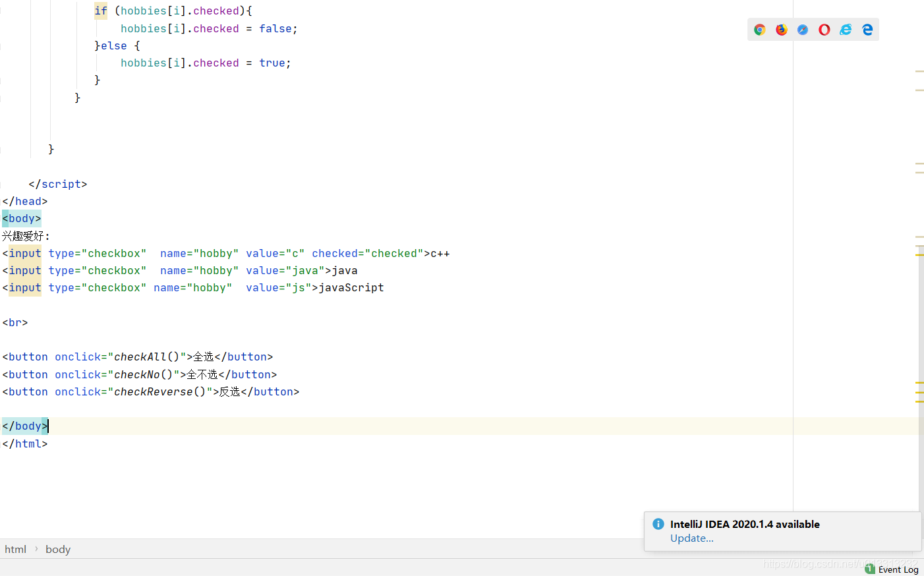
Task: Click 'checkReverse()' in the third button's onclick
Action: (160, 391)
